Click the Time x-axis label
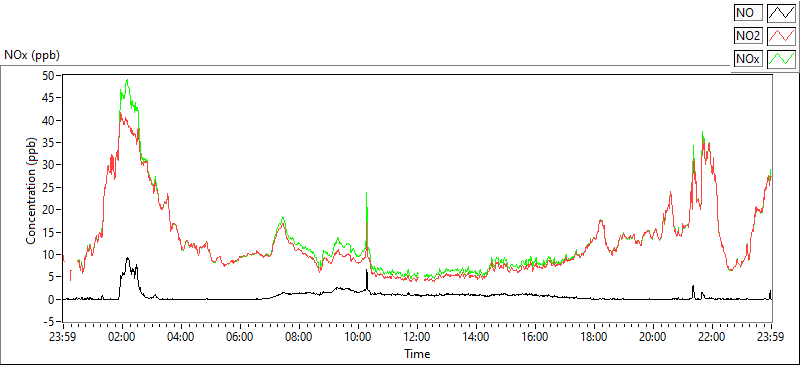The image size is (800, 365). pyautogui.click(x=417, y=353)
